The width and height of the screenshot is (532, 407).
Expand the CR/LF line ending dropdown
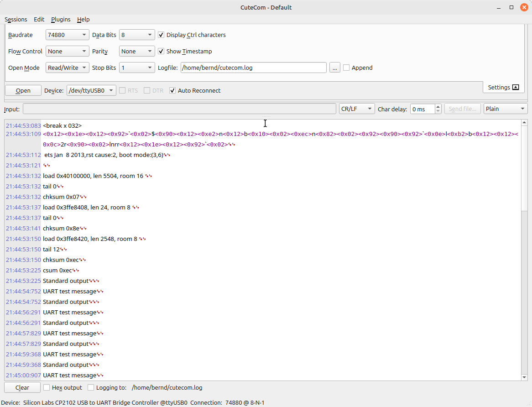[x=357, y=109]
